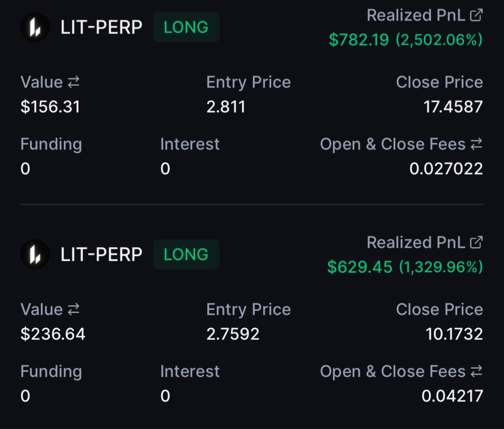Click the Entry Price value 2.7592
504x429 pixels.
(x=233, y=334)
